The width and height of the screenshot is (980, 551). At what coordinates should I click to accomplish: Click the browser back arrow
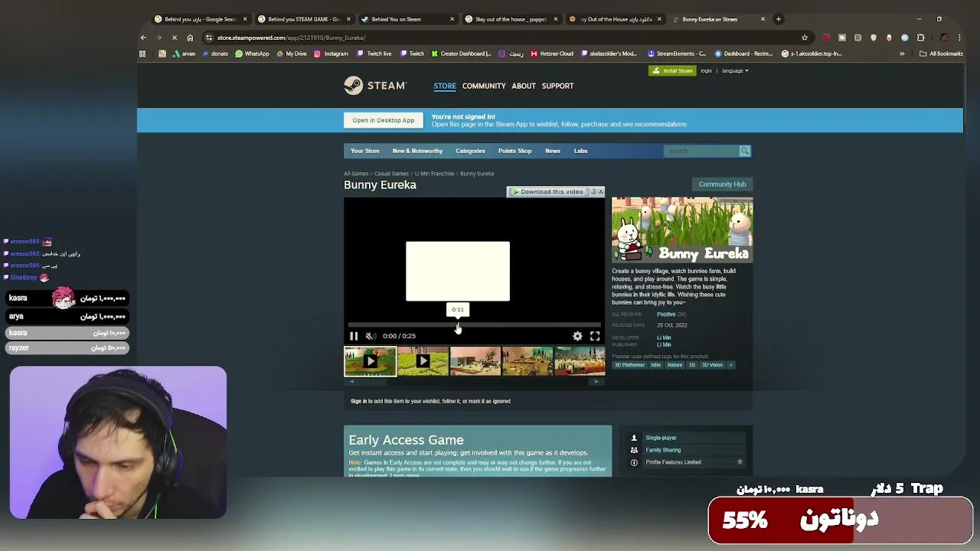point(143,37)
